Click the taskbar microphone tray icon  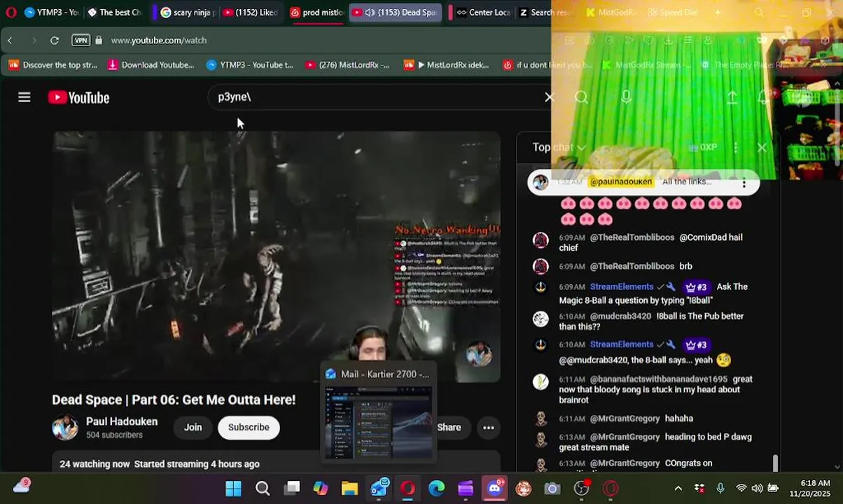[x=720, y=489]
